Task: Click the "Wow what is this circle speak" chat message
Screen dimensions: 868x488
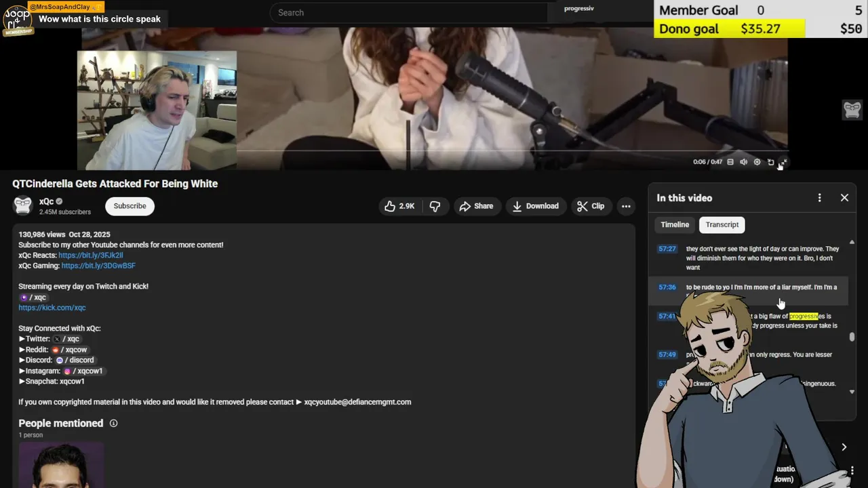Action: tap(100, 19)
